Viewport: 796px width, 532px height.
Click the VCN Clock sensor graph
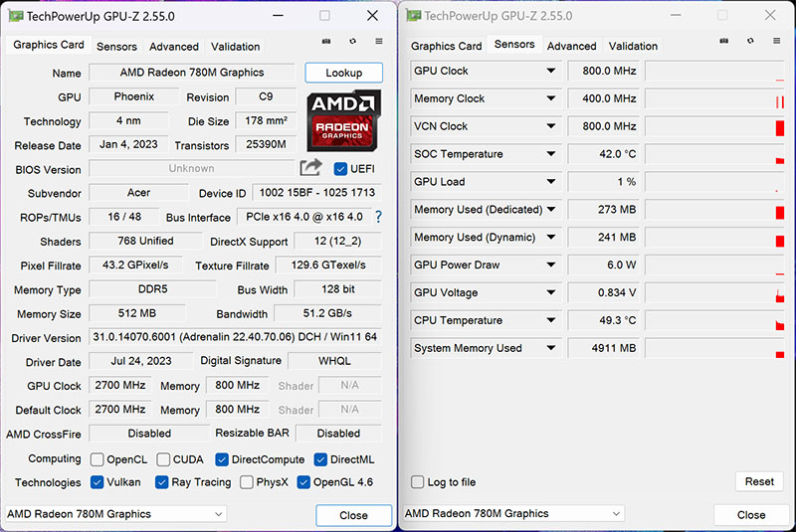(x=714, y=126)
